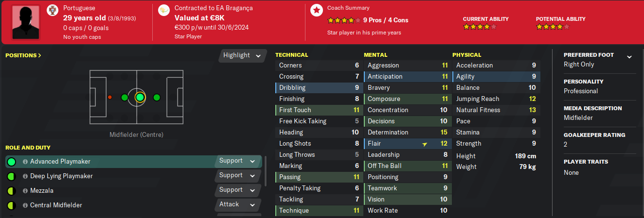Click the EA Bragança club badge icon
The image size is (644, 218).
[164, 11]
